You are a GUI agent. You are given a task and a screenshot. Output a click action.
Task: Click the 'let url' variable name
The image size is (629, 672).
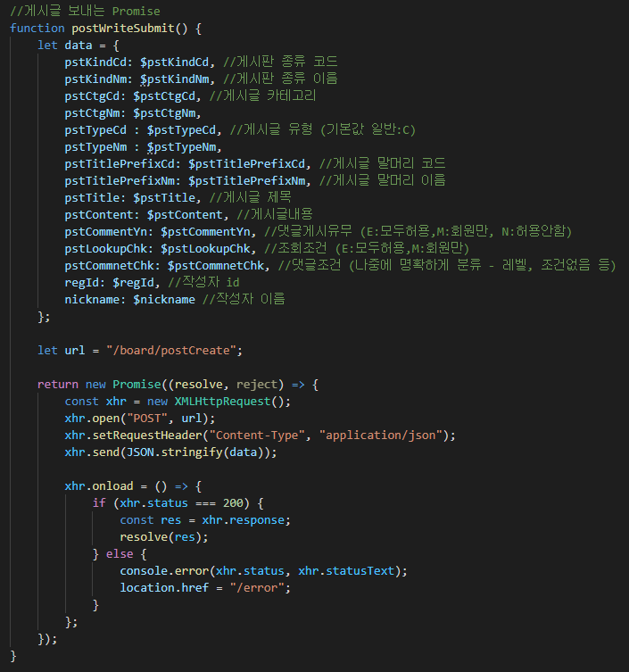[x=75, y=351]
